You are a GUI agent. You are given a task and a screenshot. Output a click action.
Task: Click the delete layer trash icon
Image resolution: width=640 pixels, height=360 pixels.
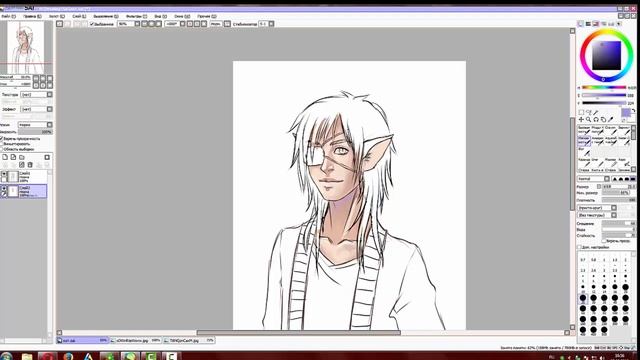coord(30,165)
